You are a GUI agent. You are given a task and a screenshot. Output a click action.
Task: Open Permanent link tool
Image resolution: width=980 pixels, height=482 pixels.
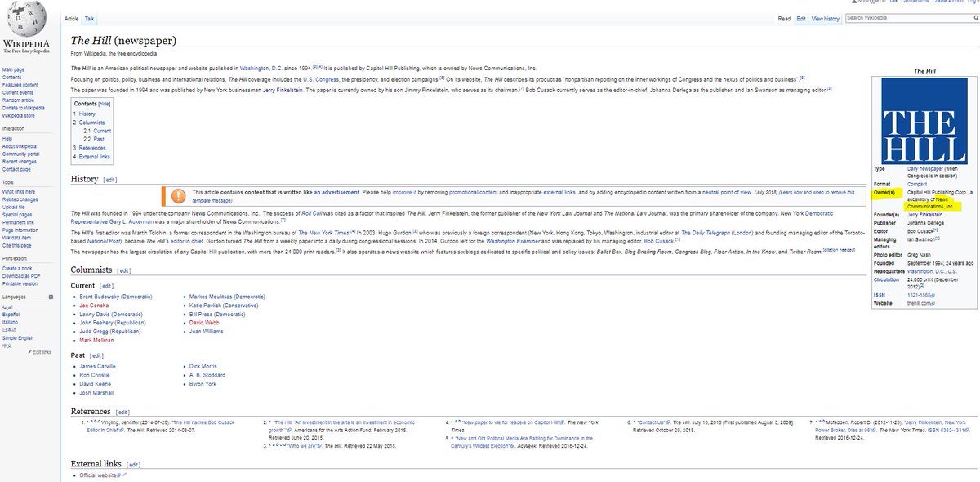pyautogui.click(x=18, y=222)
